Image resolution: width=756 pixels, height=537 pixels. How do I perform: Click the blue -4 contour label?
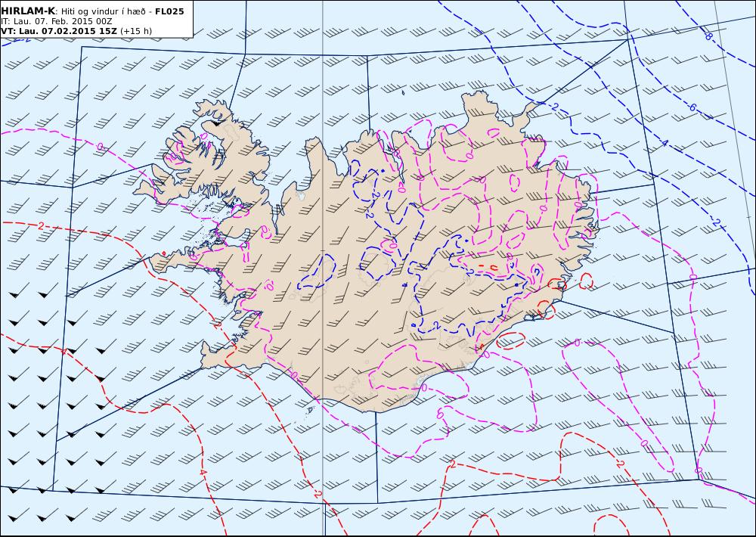point(664,144)
